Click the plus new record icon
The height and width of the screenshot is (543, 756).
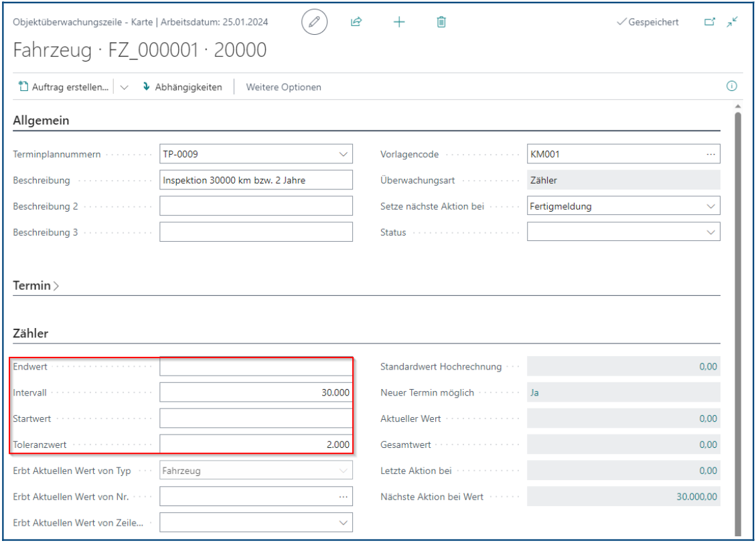(399, 21)
